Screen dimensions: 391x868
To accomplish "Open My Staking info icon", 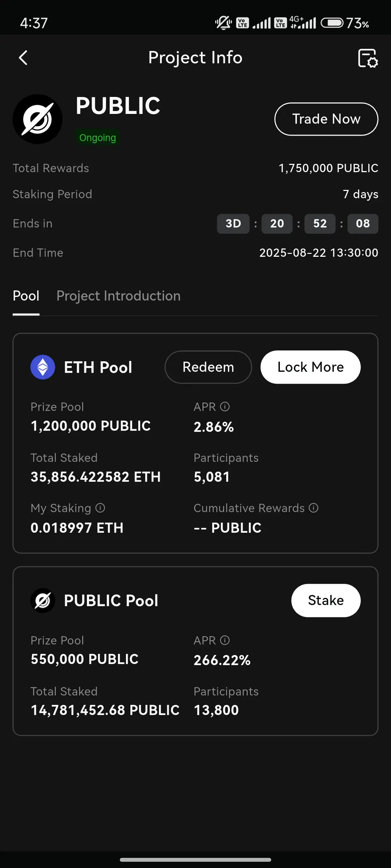I will (x=100, y=508).
